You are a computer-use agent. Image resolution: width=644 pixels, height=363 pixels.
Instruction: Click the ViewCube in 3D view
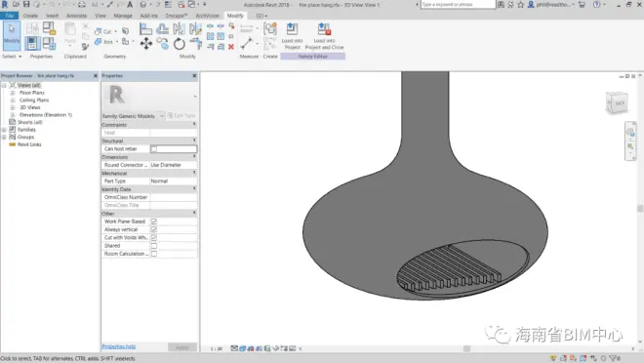(617, 102)
